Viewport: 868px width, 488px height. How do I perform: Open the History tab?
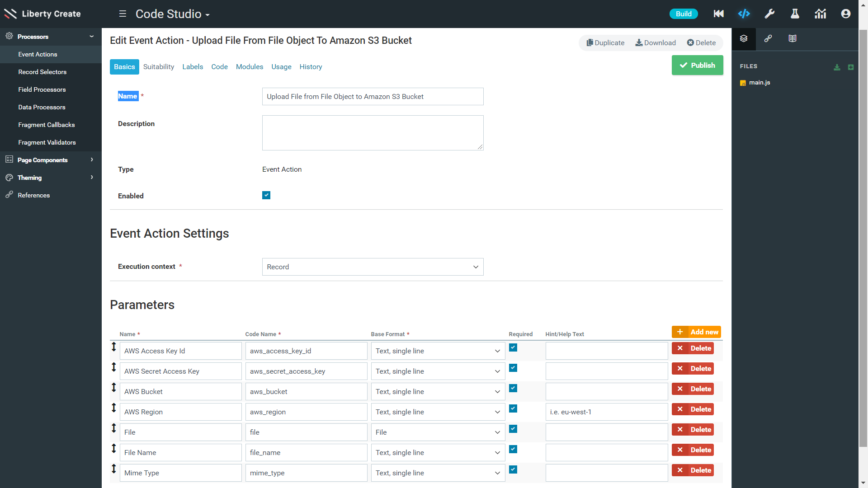coord(311,67)
